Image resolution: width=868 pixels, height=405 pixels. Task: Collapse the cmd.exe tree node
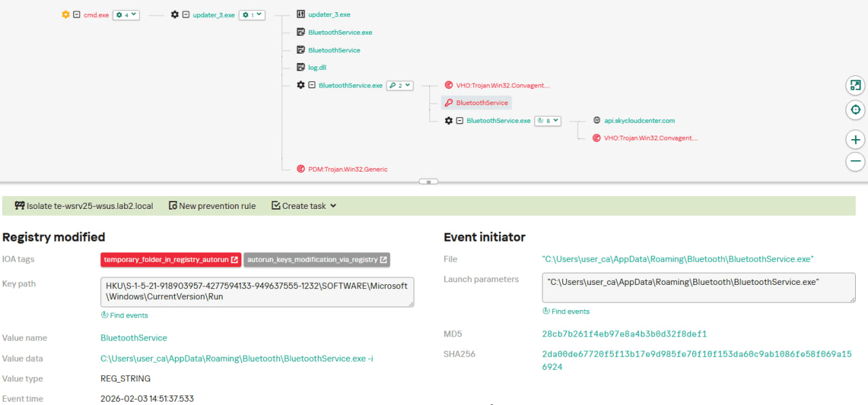[x=77, y=14]
